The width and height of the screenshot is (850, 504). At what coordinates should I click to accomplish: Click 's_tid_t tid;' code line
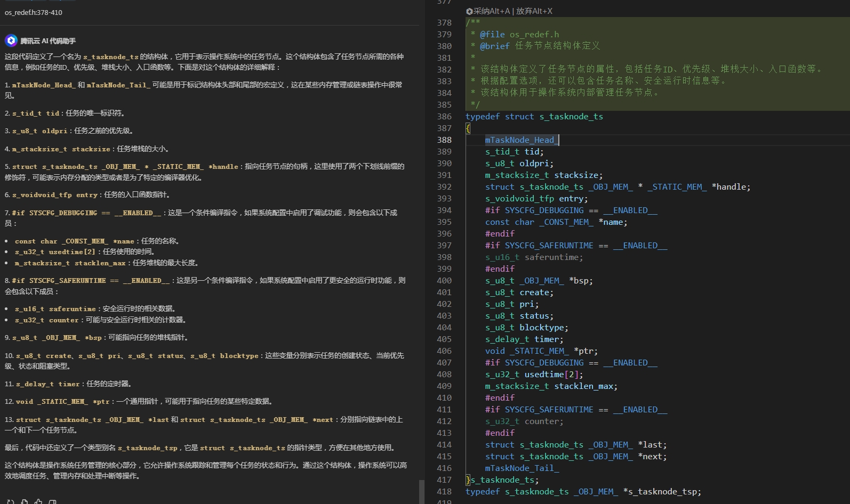[515, 152]
